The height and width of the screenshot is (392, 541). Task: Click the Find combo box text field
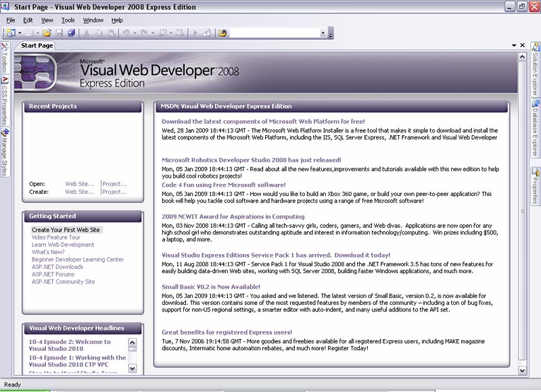coord(275,33)
